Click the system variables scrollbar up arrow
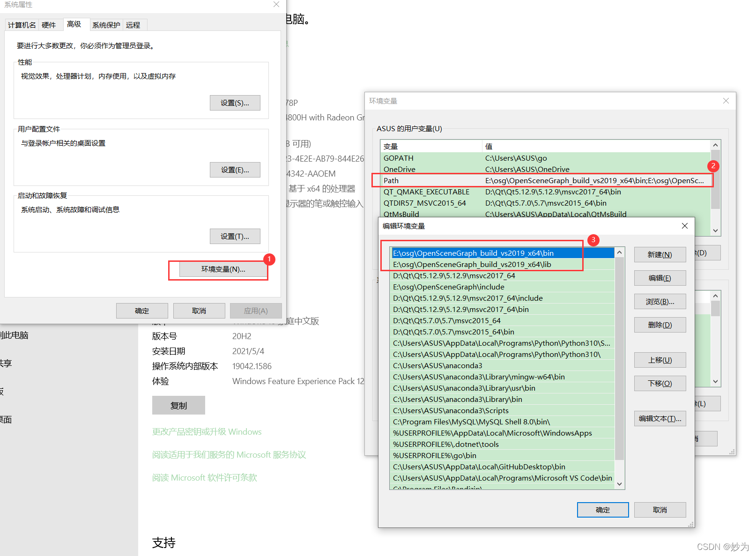756x556 pixels. point(715,296)
